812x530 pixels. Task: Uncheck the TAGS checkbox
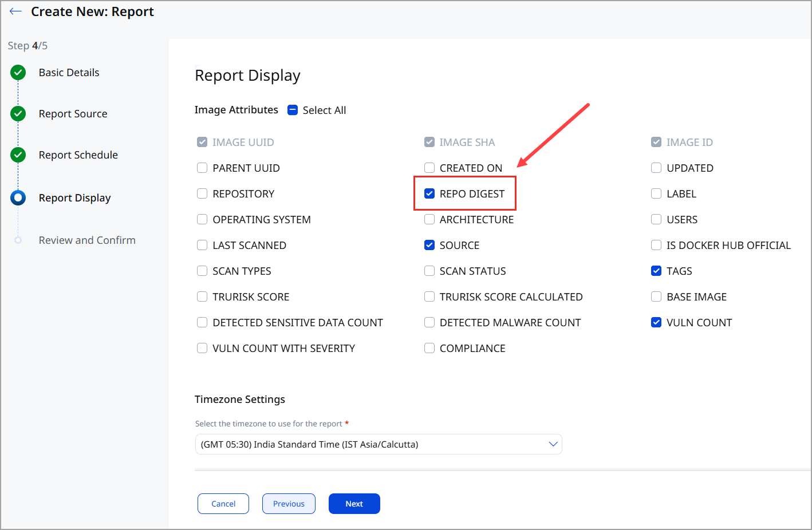click(x=656, y=271)
